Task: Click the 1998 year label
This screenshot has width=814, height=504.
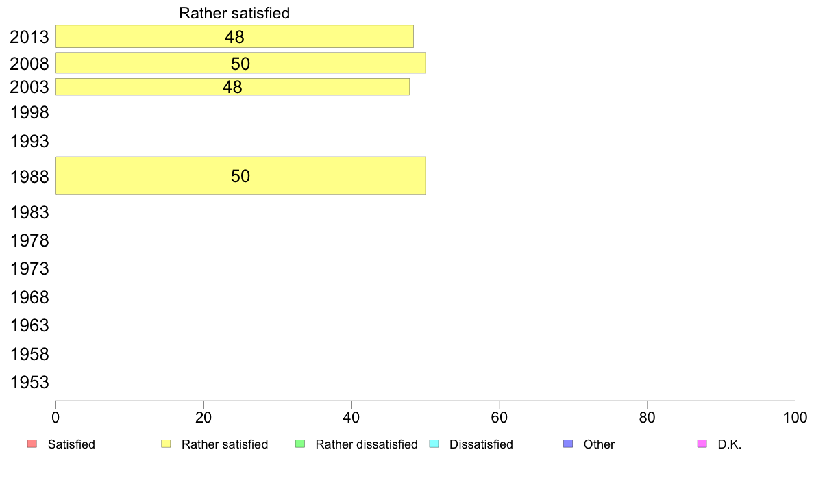Action: pos(29,112)
